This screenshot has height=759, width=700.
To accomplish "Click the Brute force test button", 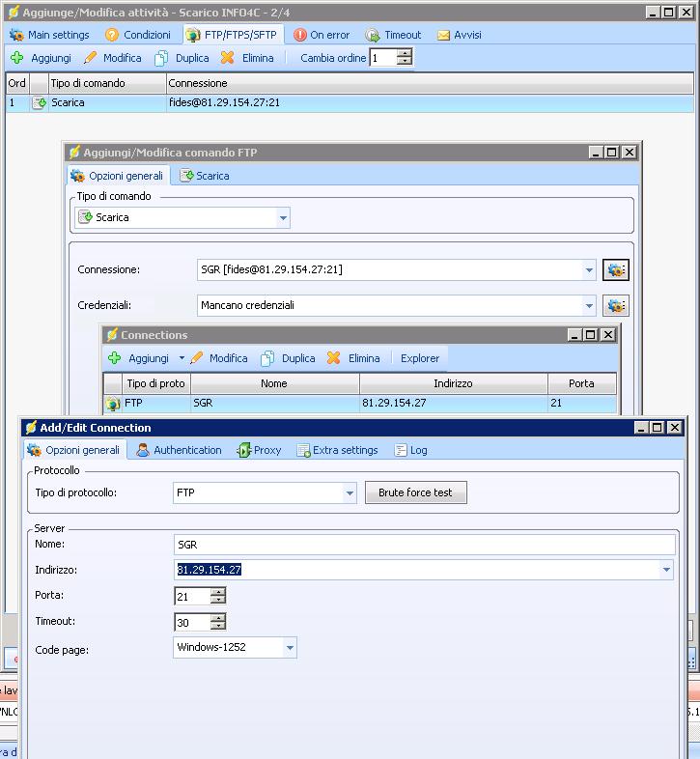I will point(415,492).
